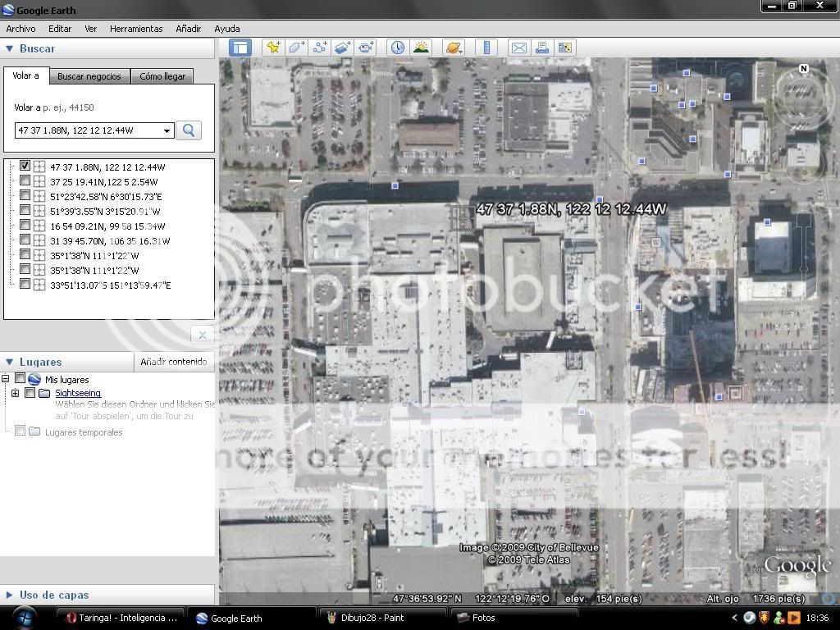This screenshot has width=840, height=630.
Task: Show historical imagery clock icon
Action: [398, 48]
